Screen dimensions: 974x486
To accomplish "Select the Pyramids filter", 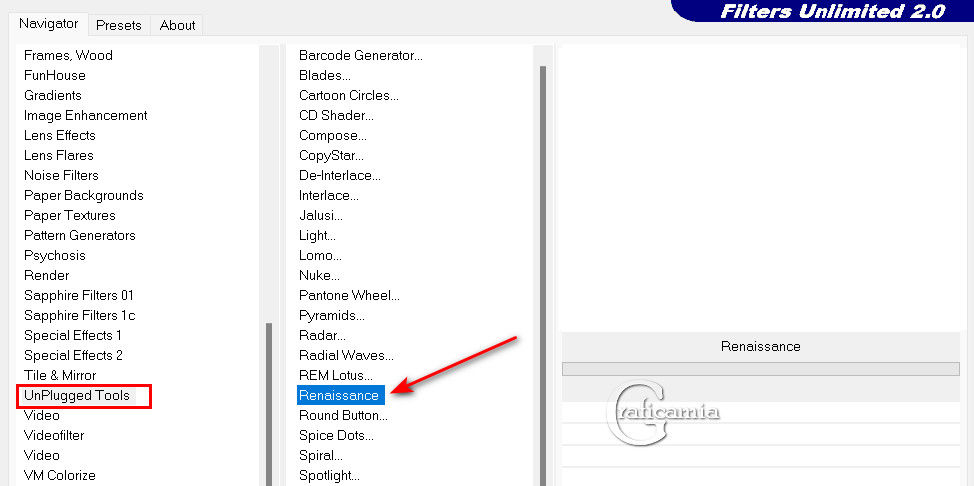I will point(332,315).
